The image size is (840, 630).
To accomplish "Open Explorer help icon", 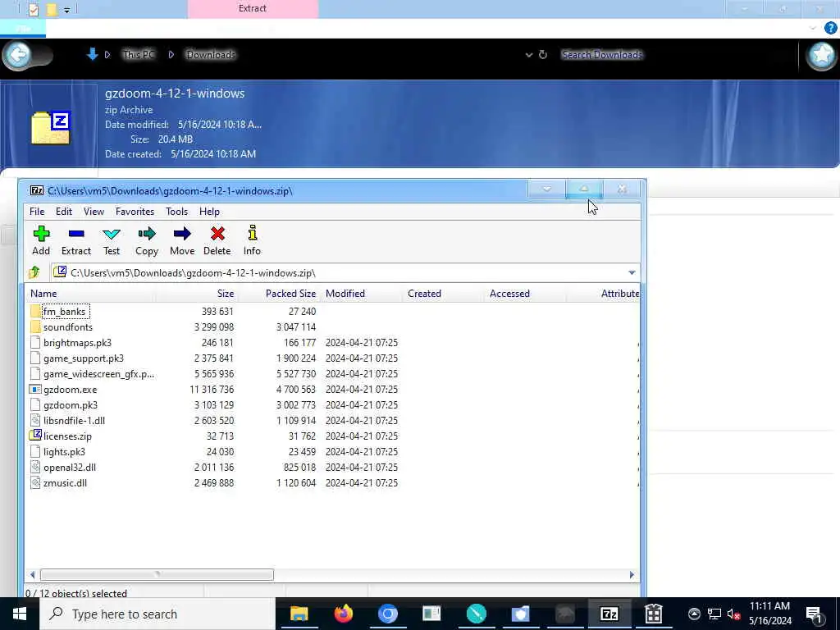I will pos(830,27).
